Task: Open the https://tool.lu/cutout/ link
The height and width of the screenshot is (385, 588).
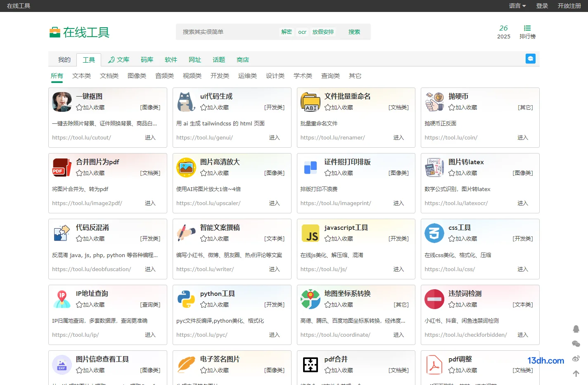Action: (81, 137)
